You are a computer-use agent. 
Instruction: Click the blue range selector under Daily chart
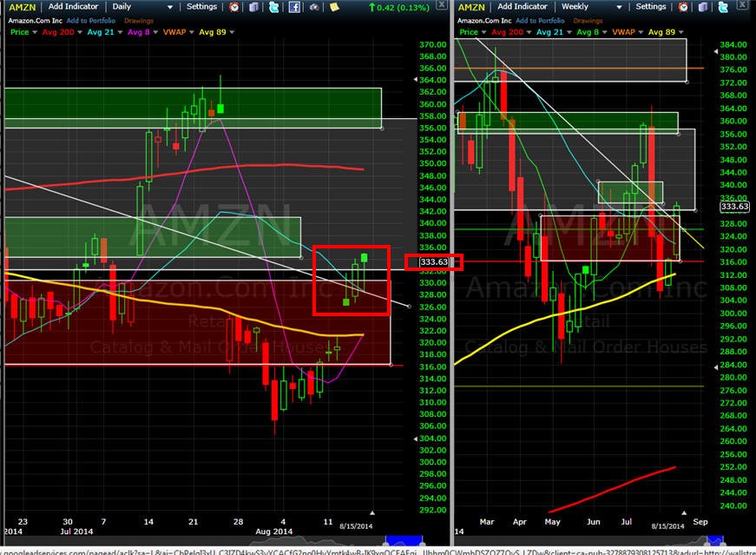pyautogui.click(x=404, y=540)
